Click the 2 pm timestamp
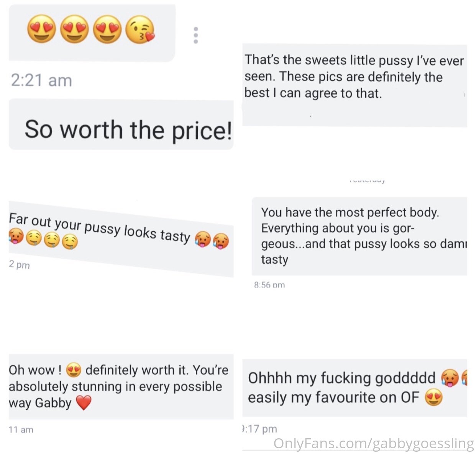 click(19, 264)
